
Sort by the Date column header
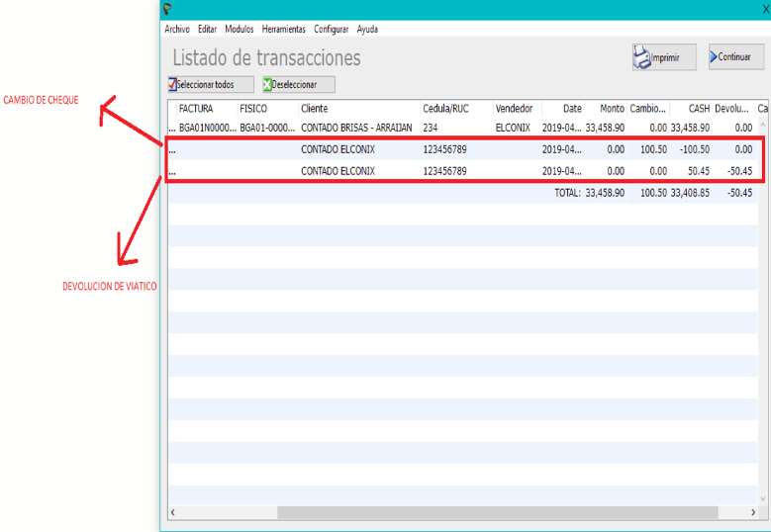pyautogui.click(x=563, y=109)
